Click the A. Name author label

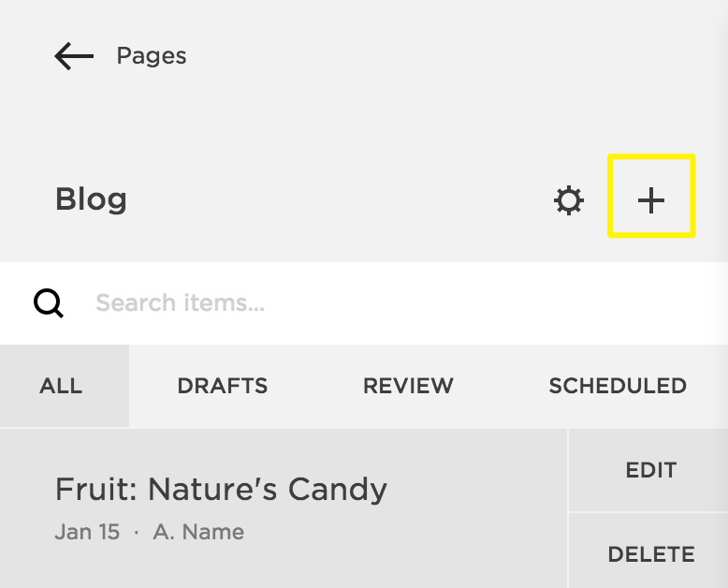[198, 532]
